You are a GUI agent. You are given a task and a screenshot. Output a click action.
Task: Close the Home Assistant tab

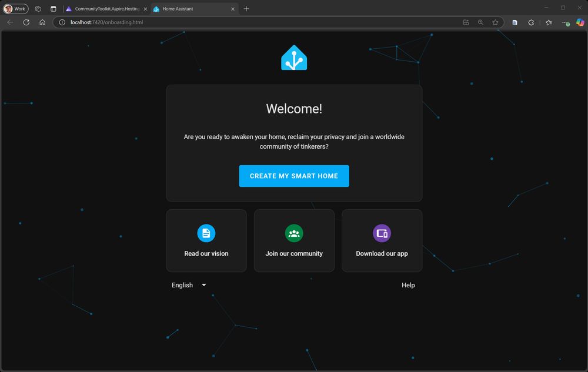pos(233,9)
